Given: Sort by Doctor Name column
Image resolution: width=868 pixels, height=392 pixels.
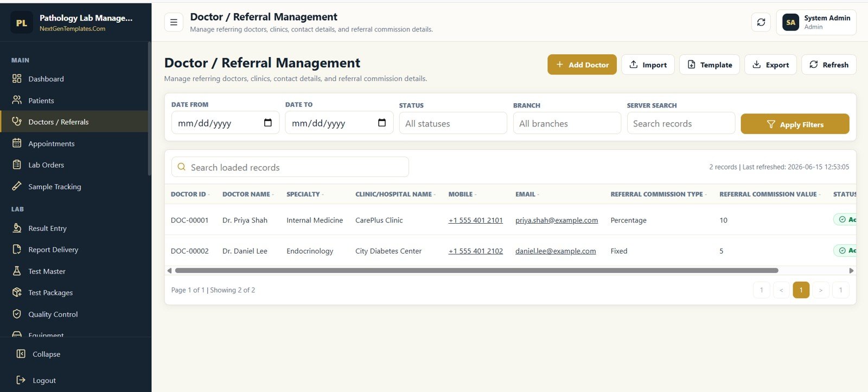Looking at the screenshot, I should click(248, 194).
